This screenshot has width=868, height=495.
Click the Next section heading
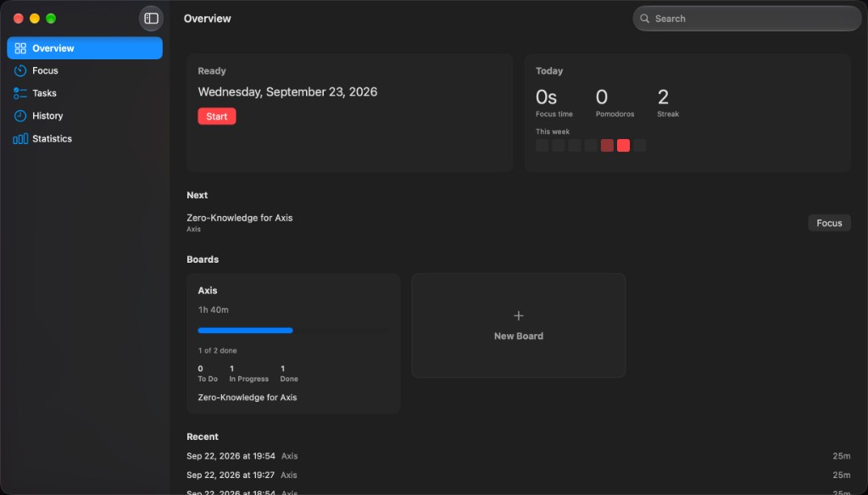pyautogui.click(x=197, y=195)
